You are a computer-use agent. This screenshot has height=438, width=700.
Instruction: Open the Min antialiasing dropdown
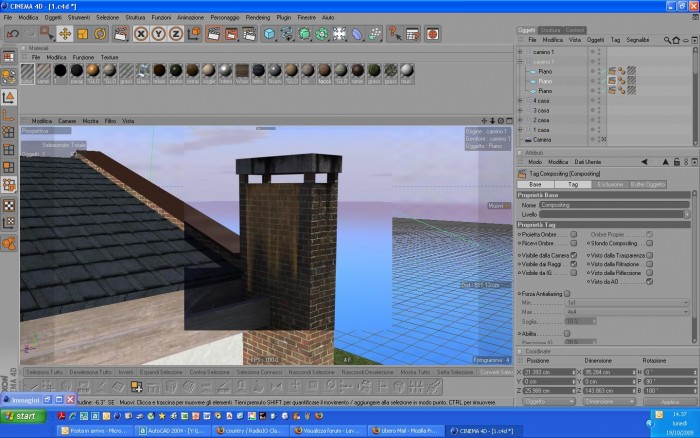click(x=626, y=303)
